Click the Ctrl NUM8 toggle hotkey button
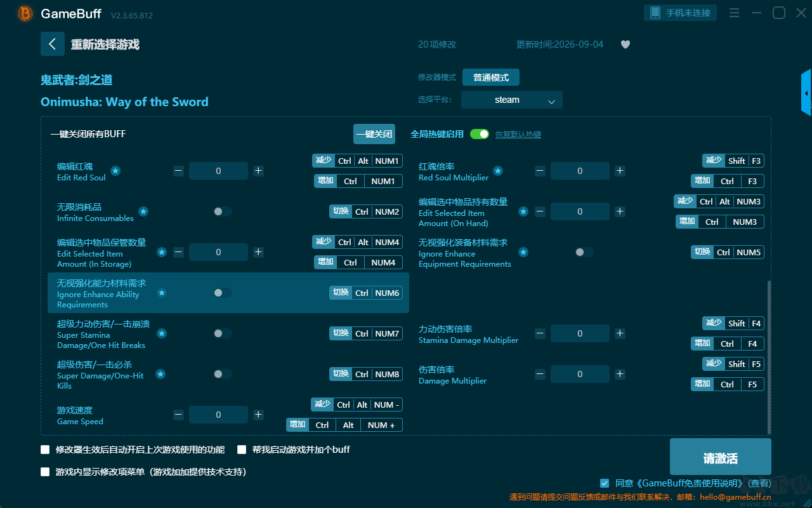Screen dimensions: 812x508 click(x=366, y=374)
